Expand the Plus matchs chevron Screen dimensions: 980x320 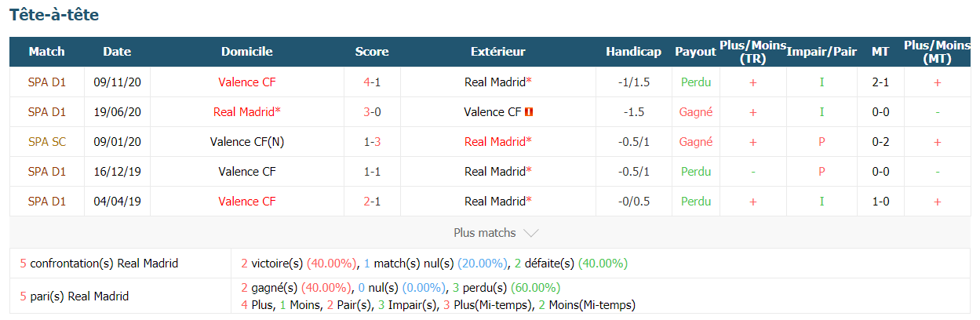click(x=531, y=233)
